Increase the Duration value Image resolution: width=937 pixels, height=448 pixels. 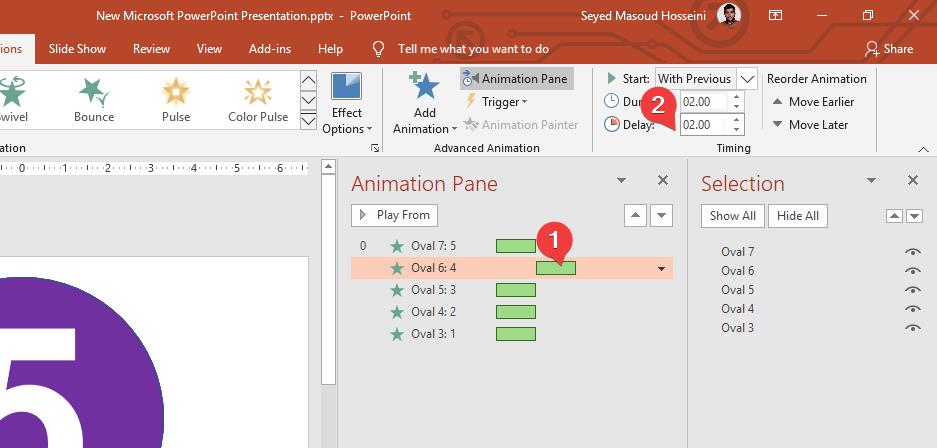coord(736,97)
